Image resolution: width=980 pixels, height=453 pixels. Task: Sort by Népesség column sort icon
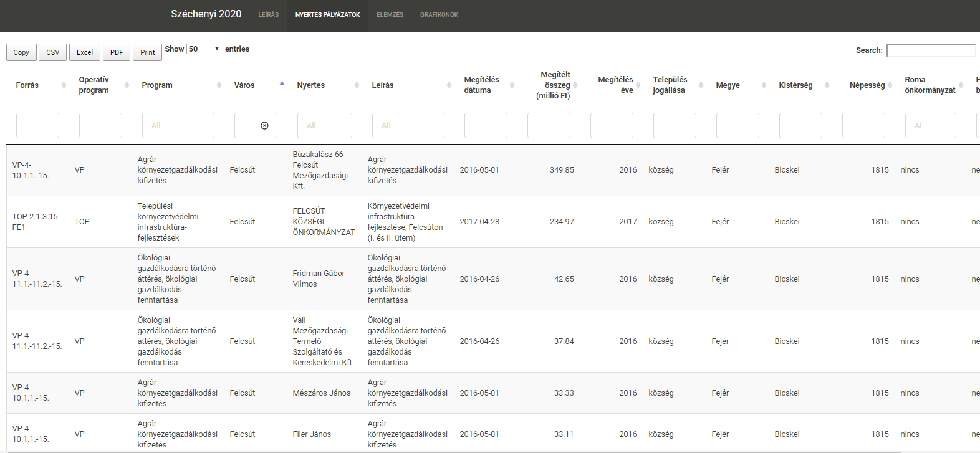[x=890, y=85]
